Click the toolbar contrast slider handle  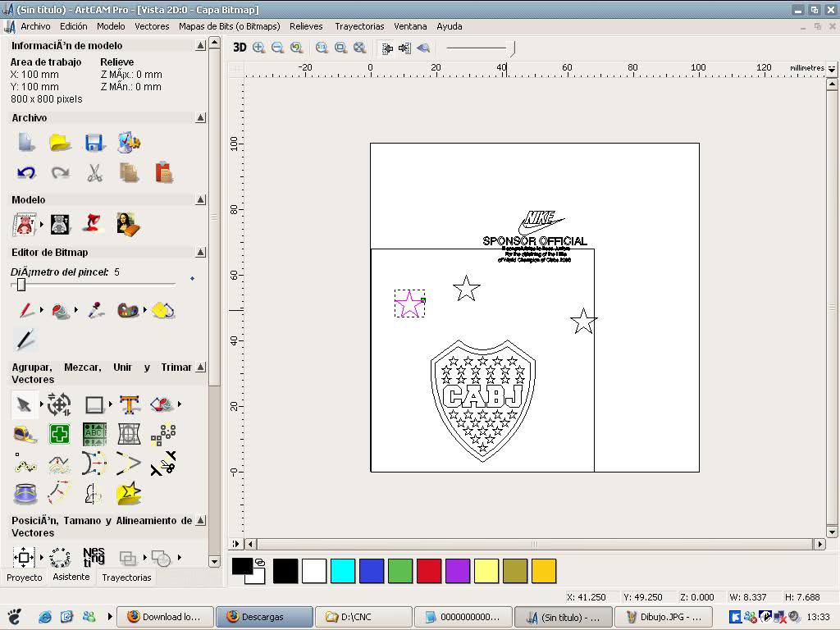pos(513,48)
